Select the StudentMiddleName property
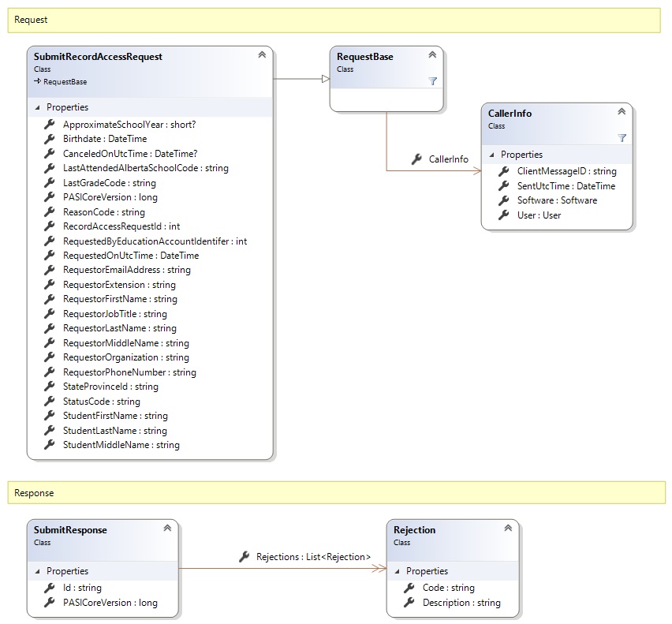 121,445
